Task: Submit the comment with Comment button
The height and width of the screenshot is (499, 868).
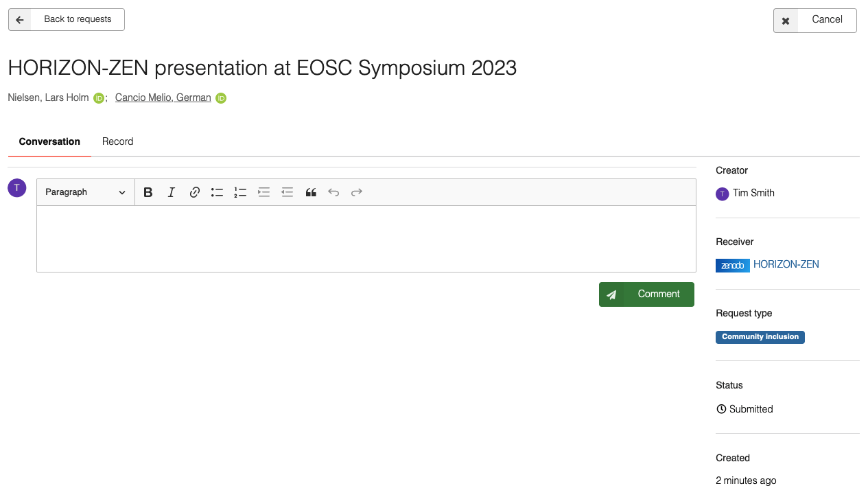Action: (x=646, y=294)
